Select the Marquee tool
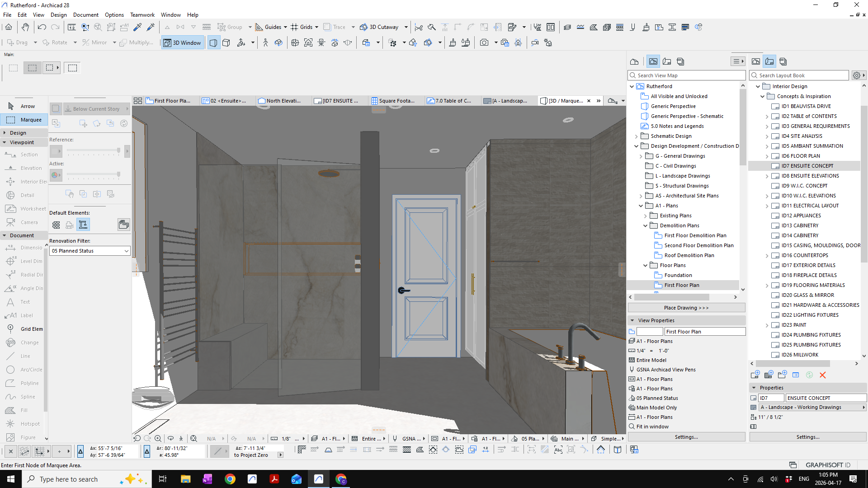This screenshot has width=868, height=488. coord(24,120)
